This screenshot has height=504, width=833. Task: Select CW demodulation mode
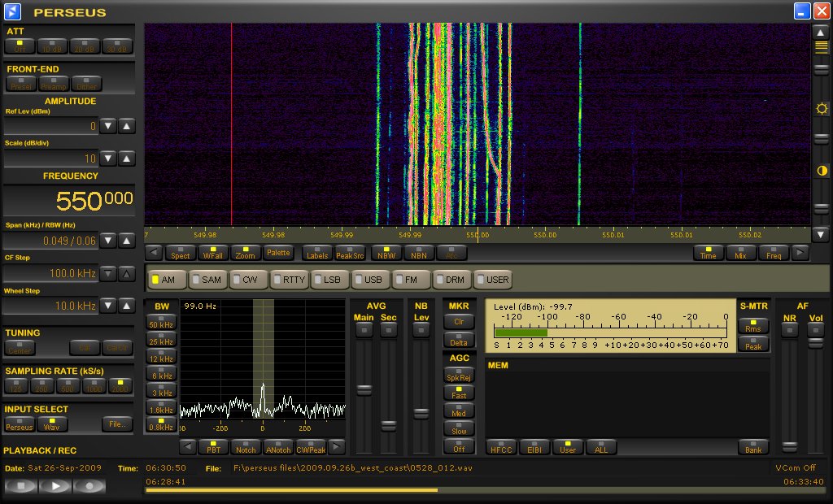(248, 280)
